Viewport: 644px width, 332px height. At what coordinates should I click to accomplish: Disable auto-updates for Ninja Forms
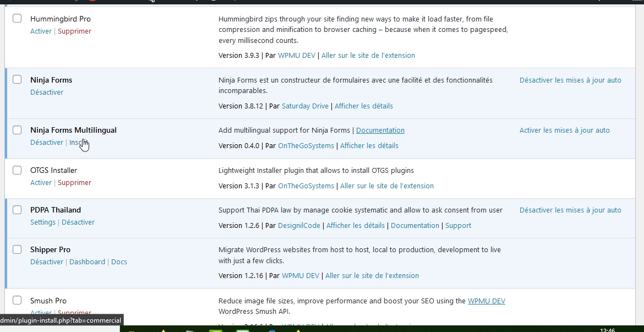point(570,80)
